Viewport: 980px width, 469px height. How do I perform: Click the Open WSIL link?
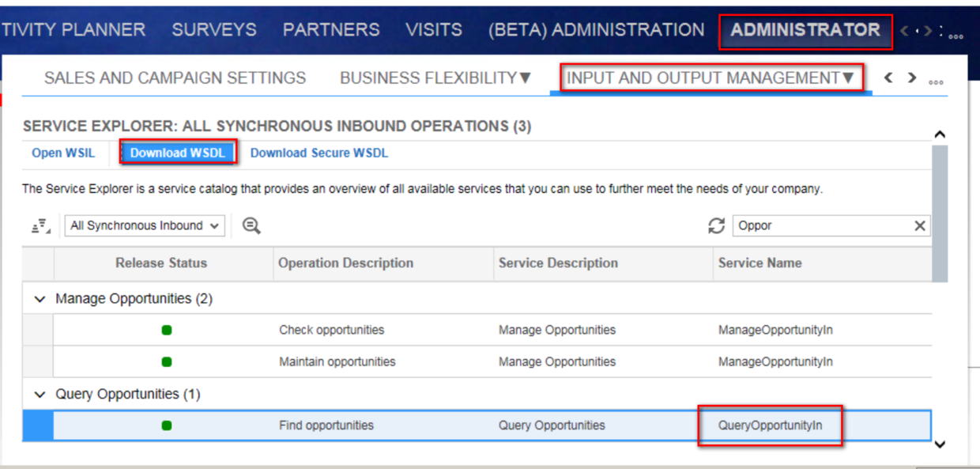coord(63,153)
